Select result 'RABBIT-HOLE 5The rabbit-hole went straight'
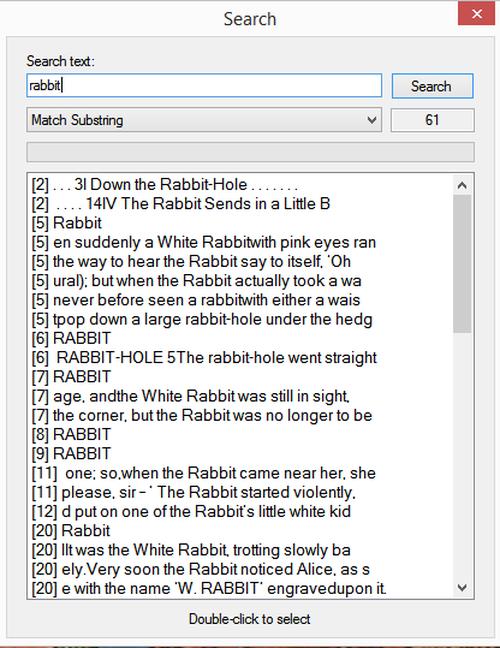 point(204,357)
